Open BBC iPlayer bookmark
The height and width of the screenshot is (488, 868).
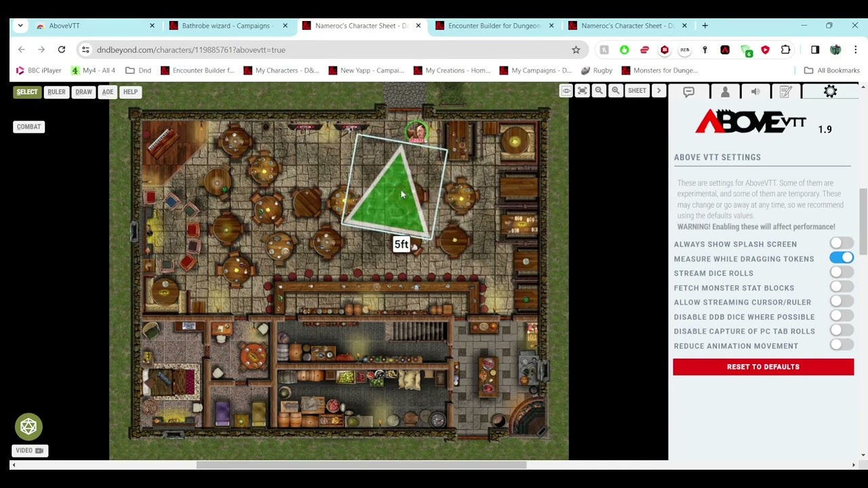(x=39, y=70)
